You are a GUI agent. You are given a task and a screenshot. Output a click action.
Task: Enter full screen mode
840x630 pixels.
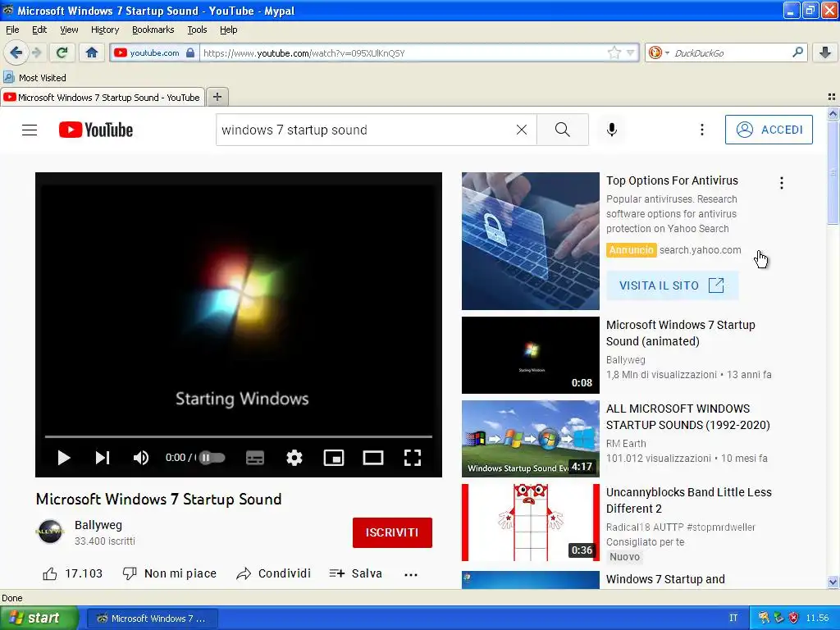[412, 458]
